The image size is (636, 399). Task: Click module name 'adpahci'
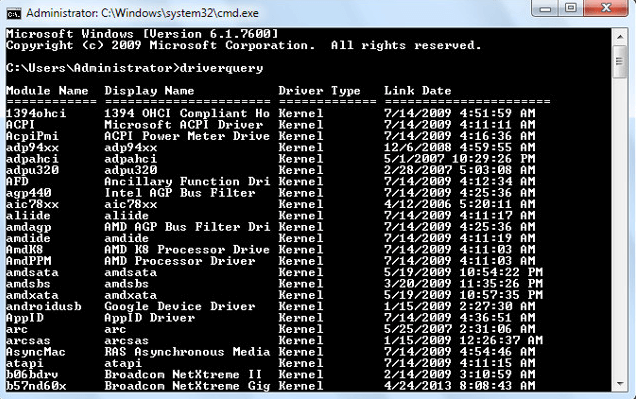tap(32, 159)
